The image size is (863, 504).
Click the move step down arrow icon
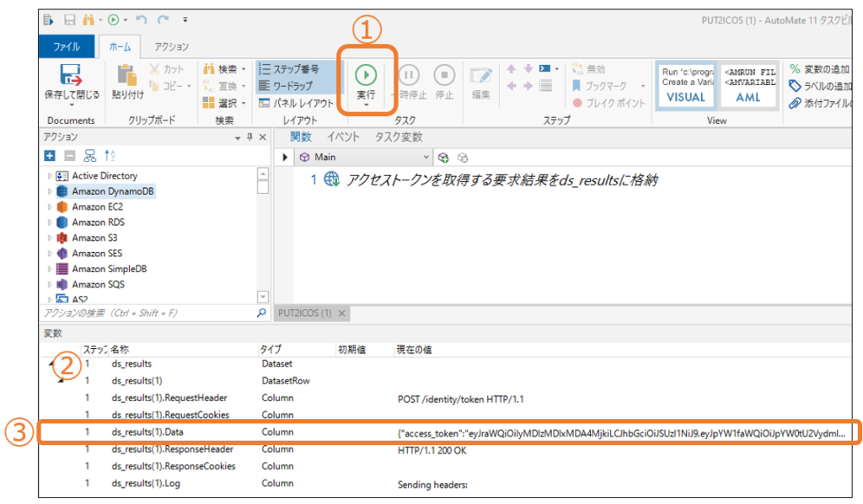pos(528,69)
